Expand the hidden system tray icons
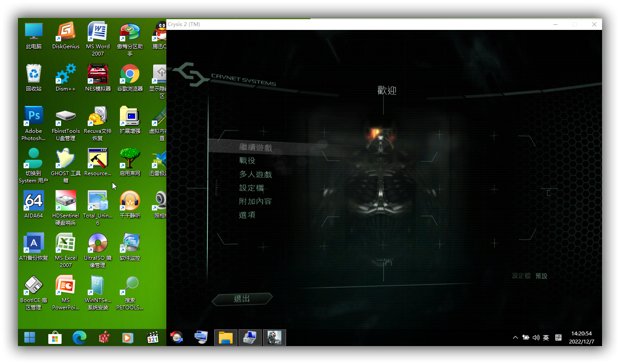Image resolution: width=620 pixels, height=364 pixels. 515,338
